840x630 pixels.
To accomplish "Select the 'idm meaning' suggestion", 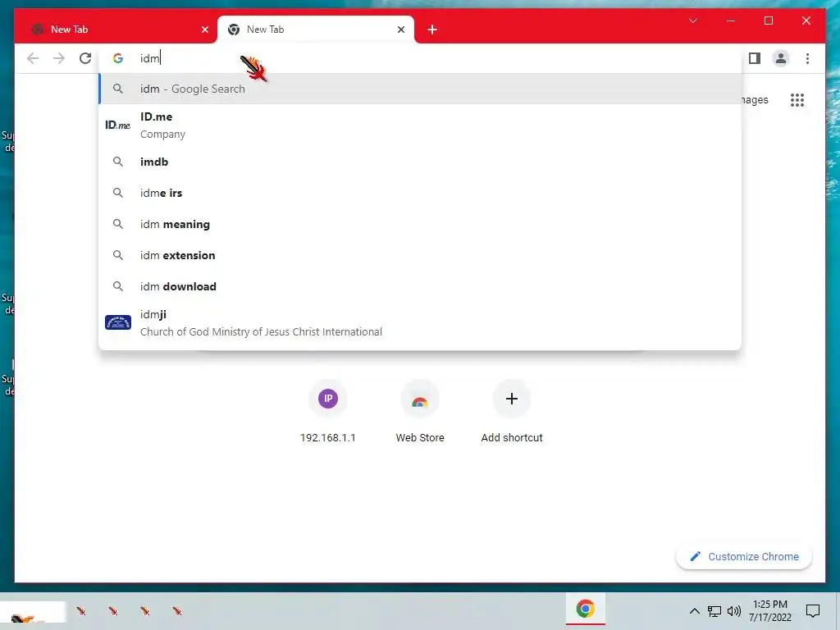I will tap(421, 224).
